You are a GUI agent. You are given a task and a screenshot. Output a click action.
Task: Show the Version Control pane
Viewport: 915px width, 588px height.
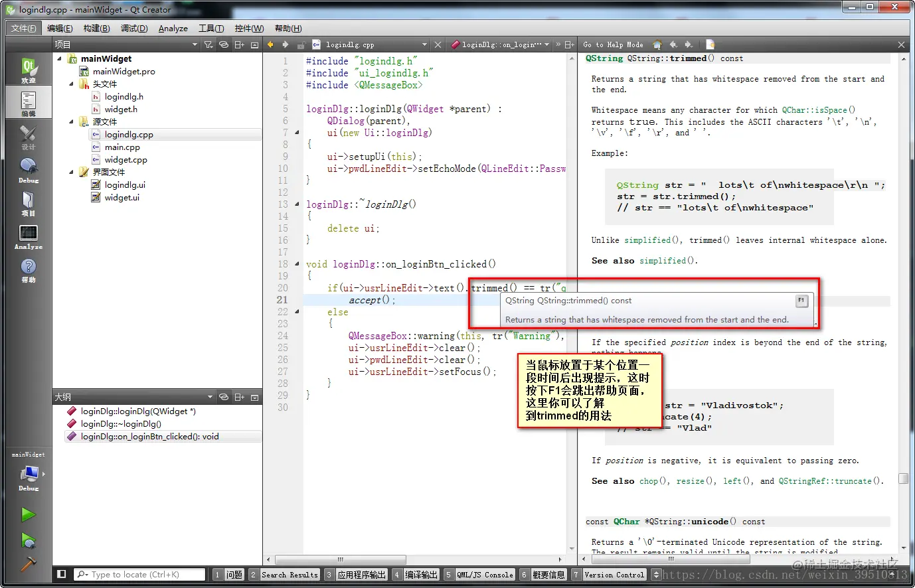[608, 575]
